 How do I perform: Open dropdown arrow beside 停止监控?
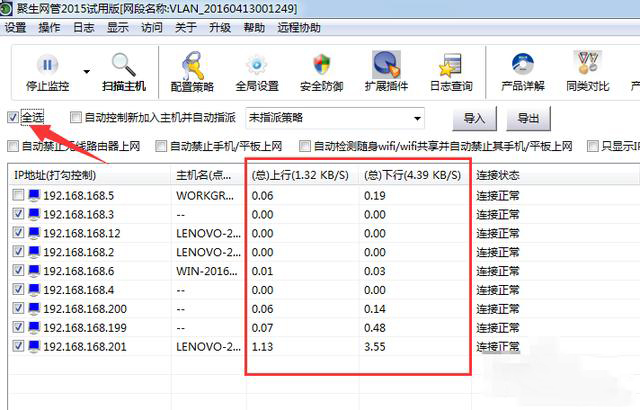click(86, 72)
